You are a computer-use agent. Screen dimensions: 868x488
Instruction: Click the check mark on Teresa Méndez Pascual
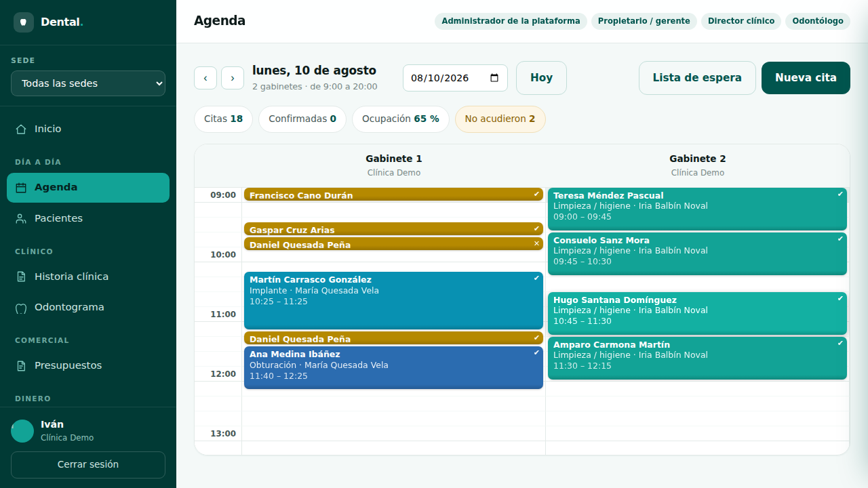[840, 194]
